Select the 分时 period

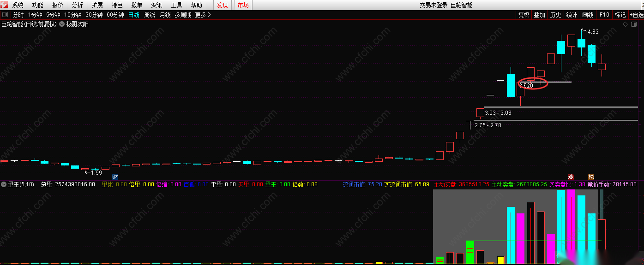click(x=18, y=15)
